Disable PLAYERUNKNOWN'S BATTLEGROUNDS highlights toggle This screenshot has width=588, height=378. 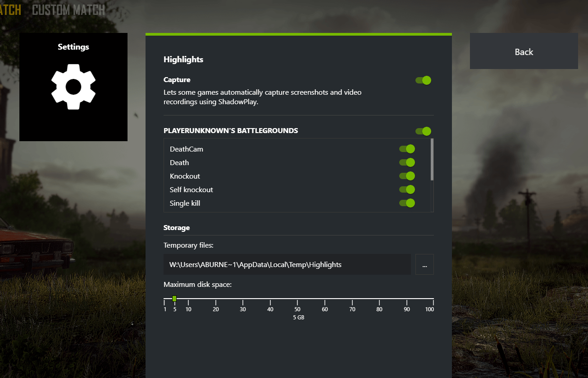(424, 131)
